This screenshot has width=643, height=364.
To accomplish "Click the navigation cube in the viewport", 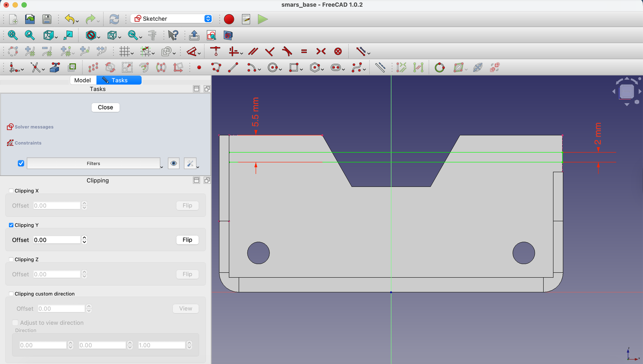I will (626, 91).
